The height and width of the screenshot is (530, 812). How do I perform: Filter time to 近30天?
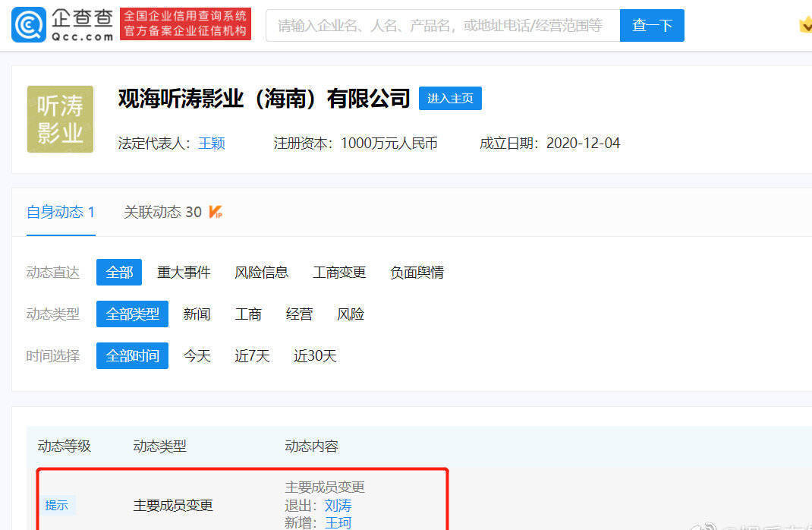point(315,356)
